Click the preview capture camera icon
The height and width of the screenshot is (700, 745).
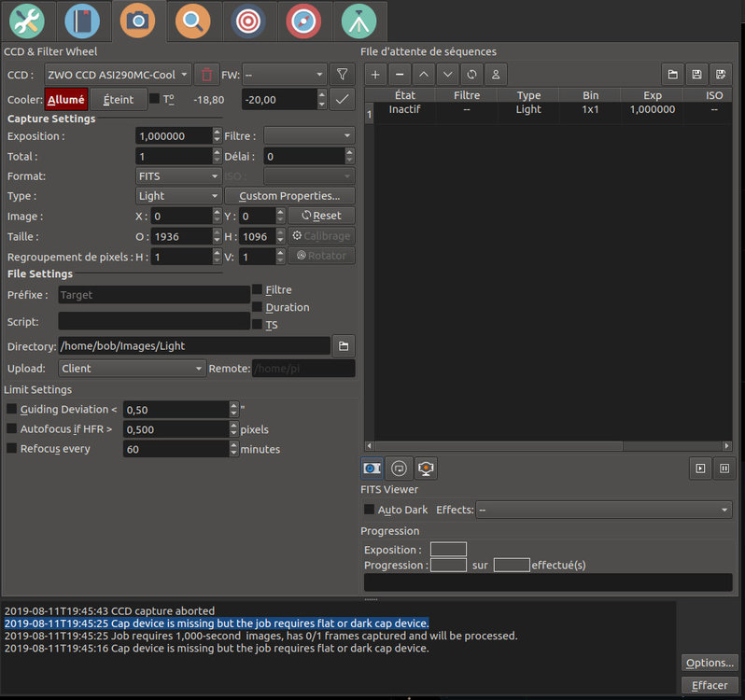pos(372,469)
